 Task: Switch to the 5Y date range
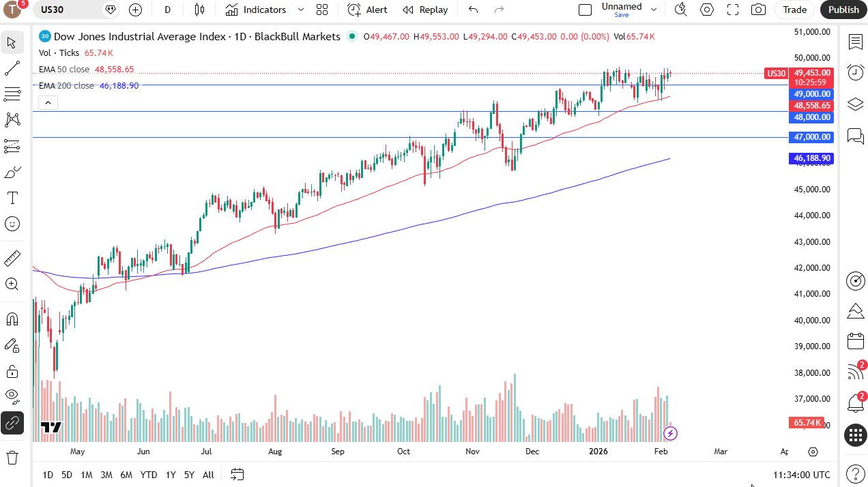pyautogui.click(x=189, y=475)
